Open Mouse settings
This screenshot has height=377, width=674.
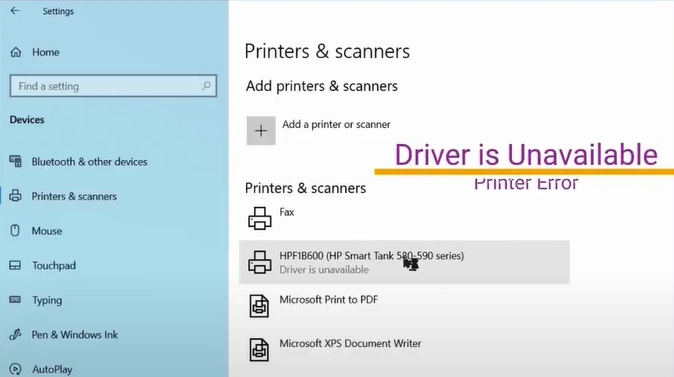47,231
